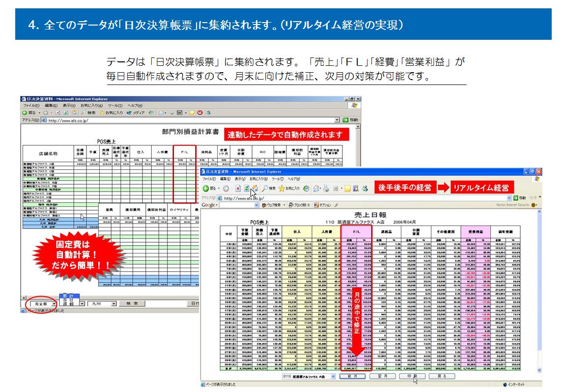Click History icon in front window toolbar
563x392 pixels.
tap(306, 189)
